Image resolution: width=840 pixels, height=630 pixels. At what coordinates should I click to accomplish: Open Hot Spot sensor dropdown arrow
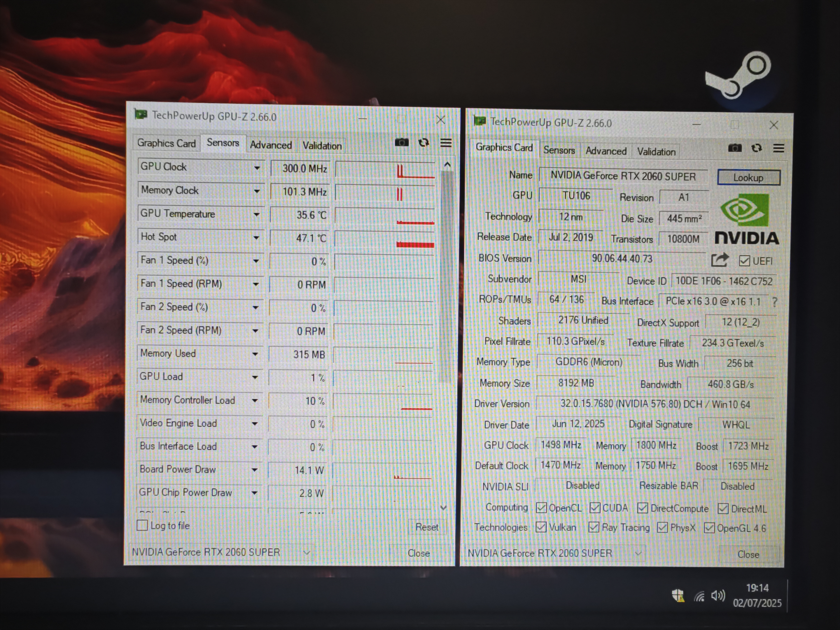tap(256, 238)
